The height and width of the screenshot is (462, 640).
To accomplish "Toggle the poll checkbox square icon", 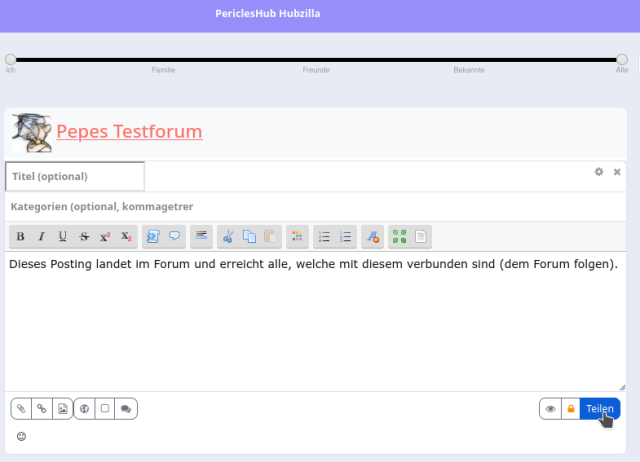I will point(105,409).
